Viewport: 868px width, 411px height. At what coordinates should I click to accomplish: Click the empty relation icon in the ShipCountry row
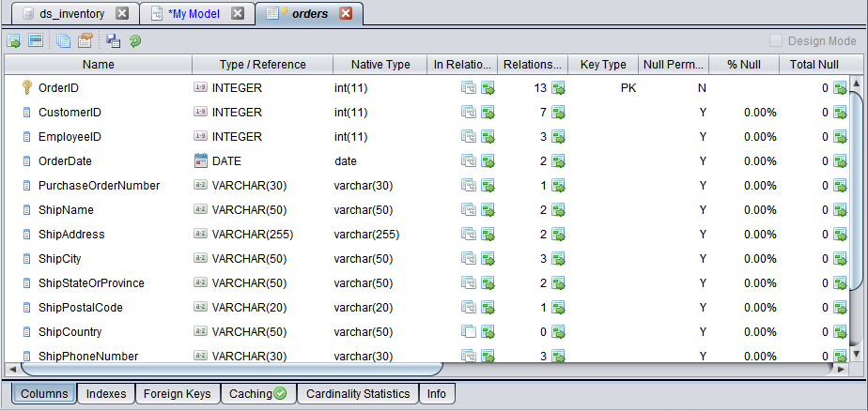(469, 332)
